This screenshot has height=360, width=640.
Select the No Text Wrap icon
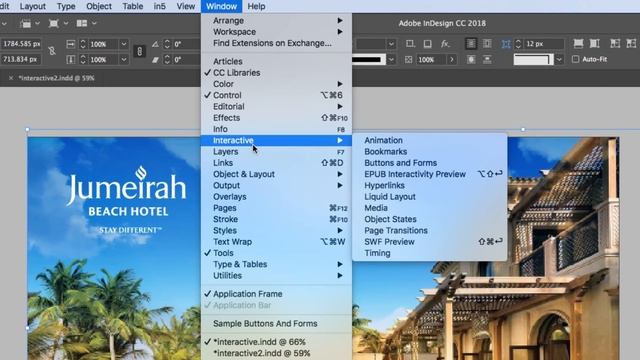click(x=471, y=44)
